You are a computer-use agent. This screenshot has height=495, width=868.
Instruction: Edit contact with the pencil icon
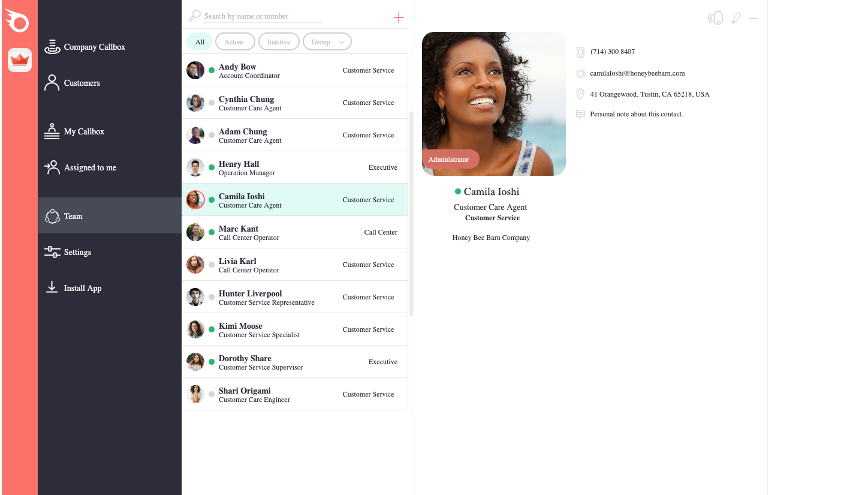pos(736,18)
